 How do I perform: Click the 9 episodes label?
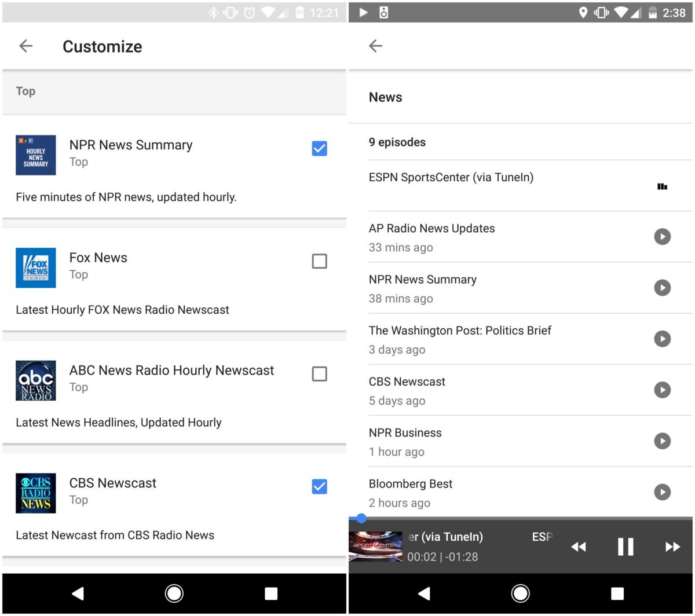point(397,142)
